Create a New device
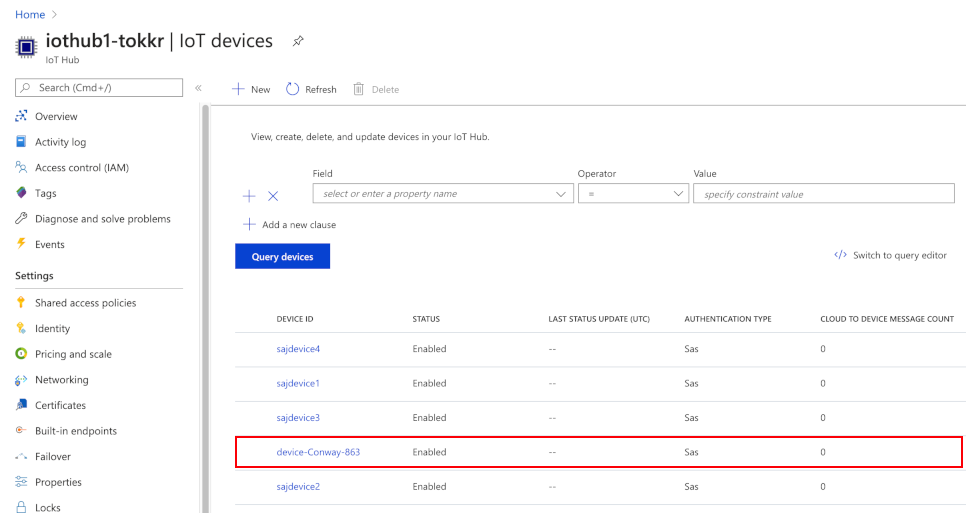This screenshot has width=966, height=513. (x=251, y=89)
